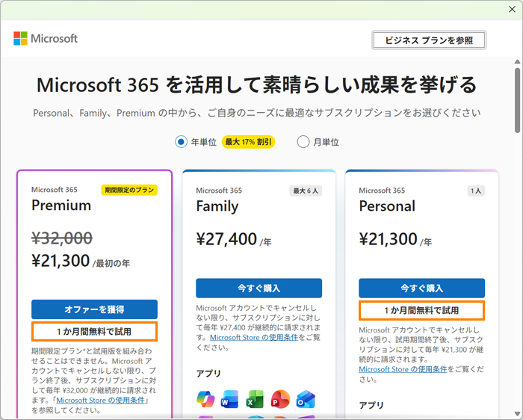Click the Microsoft logo

(x=46, y=38)
